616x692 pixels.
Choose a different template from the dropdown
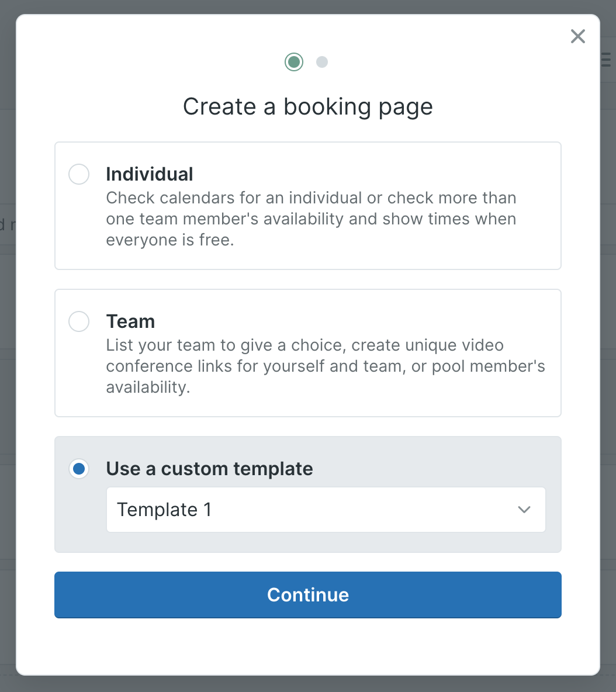[326, 510]
